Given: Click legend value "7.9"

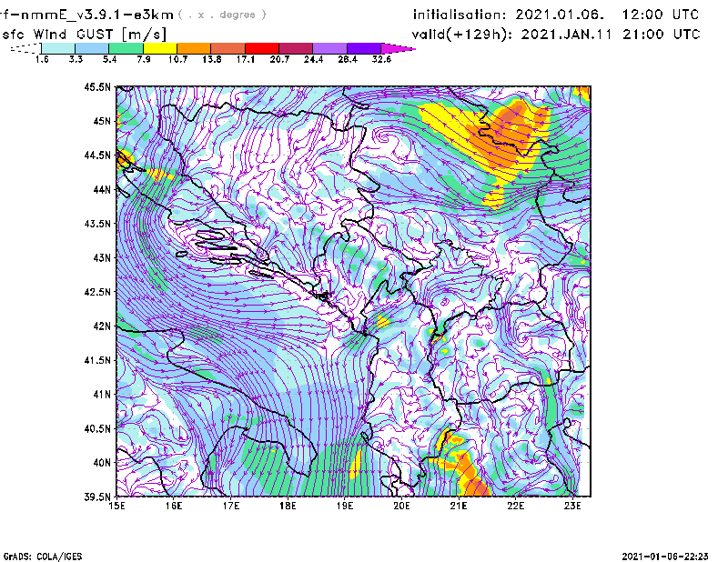Looking at the screenshot, I should (144, 59).
